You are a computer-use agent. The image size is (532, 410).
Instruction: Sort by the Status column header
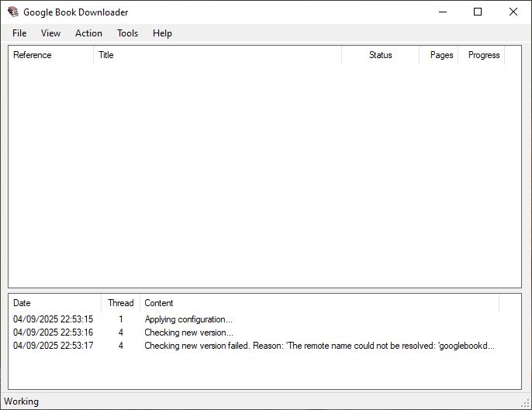380,55
